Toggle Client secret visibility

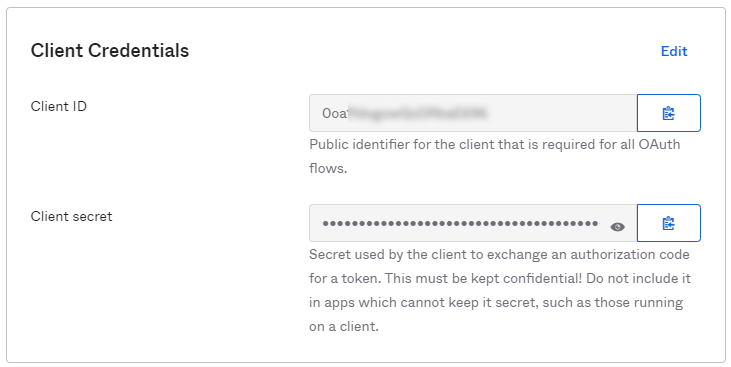(x=617, y=227)
